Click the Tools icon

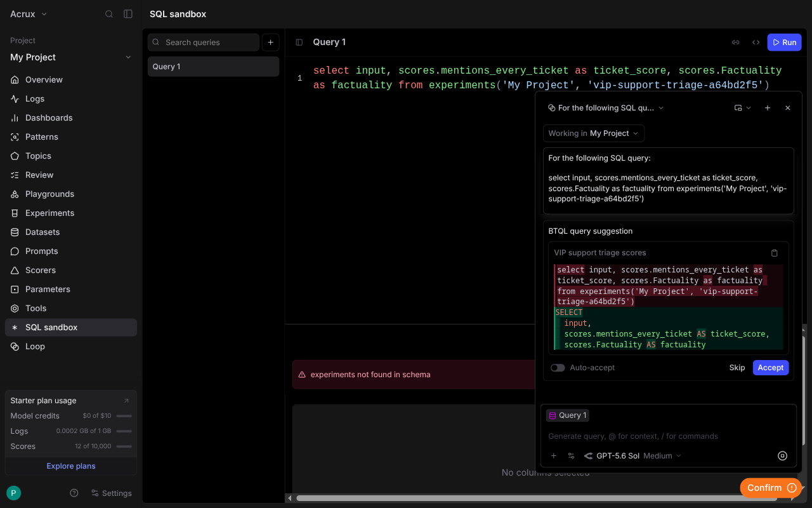click(x=15, y=309)
